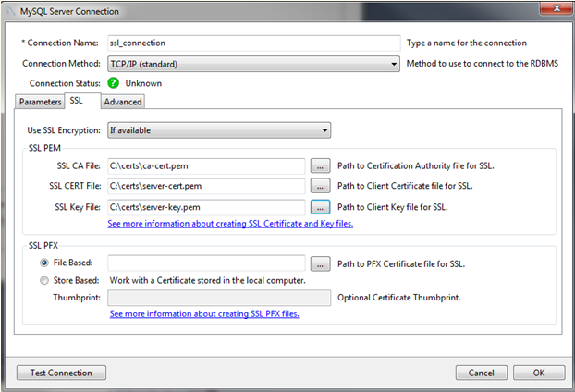Click the File Based PFX path field

point(206,263)
